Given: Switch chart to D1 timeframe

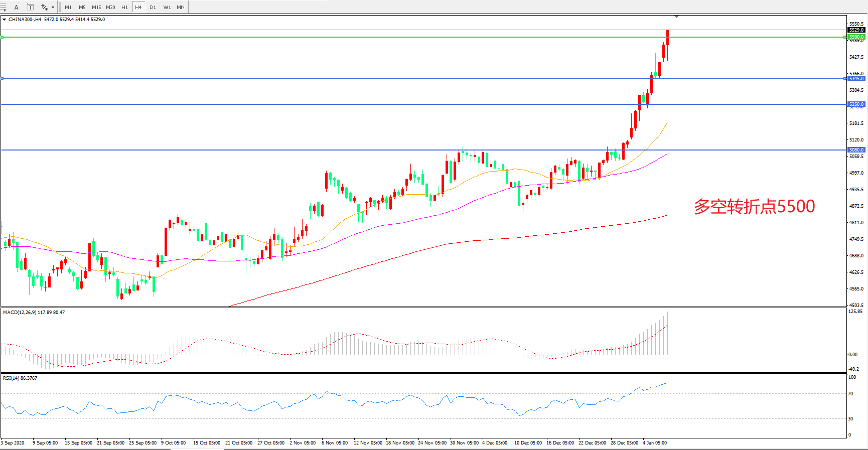Looking at the screenshot, I should (x=153, y=7).
